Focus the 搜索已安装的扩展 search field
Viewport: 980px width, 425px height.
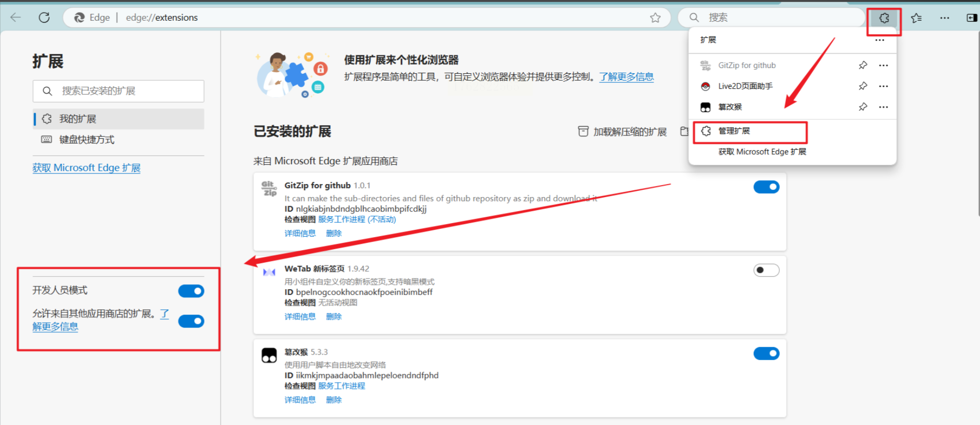click(118, 91)
